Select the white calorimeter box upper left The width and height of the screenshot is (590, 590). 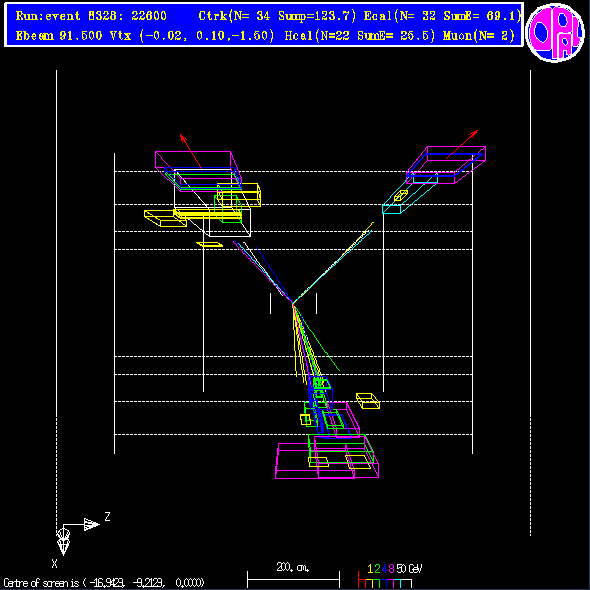[x=213, y=203]
